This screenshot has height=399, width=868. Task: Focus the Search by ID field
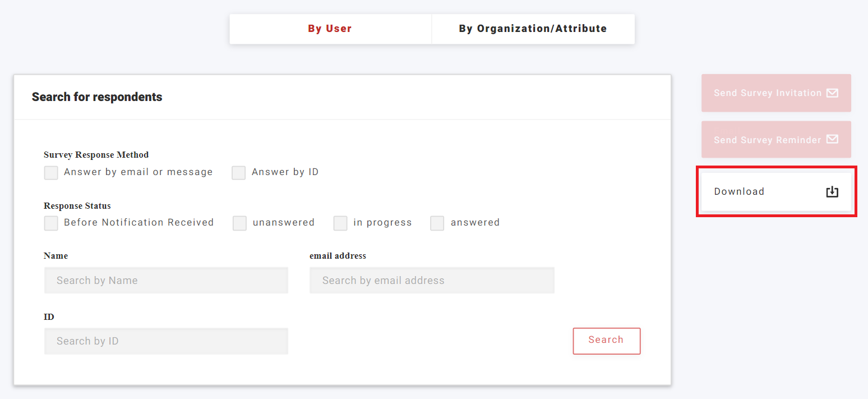(166, 341)
